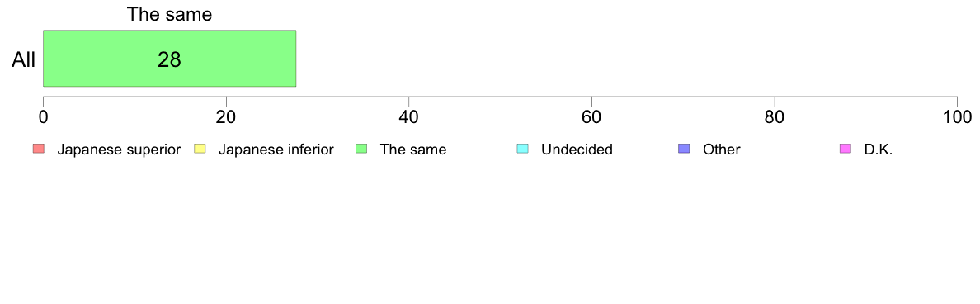Select the Japanese inferior legend label
The width and height of the screenshot is (980, 304).
click(276, 150)
